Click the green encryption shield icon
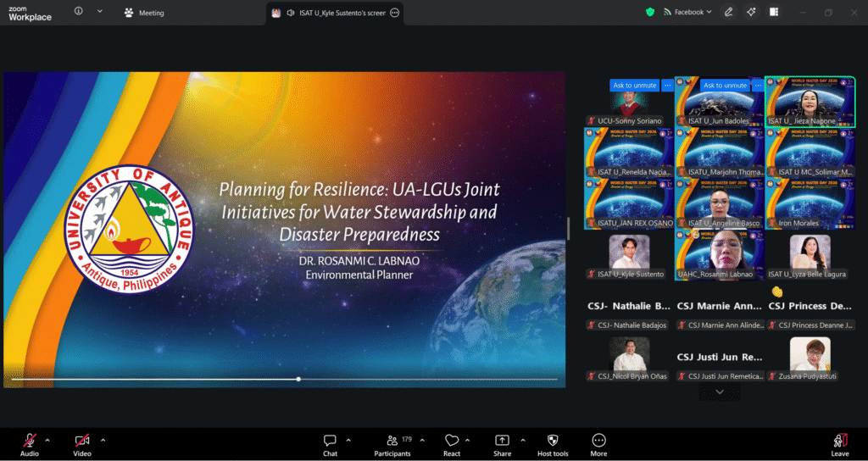The height and width of the screenshot is (461, 868). coord(650,12)
